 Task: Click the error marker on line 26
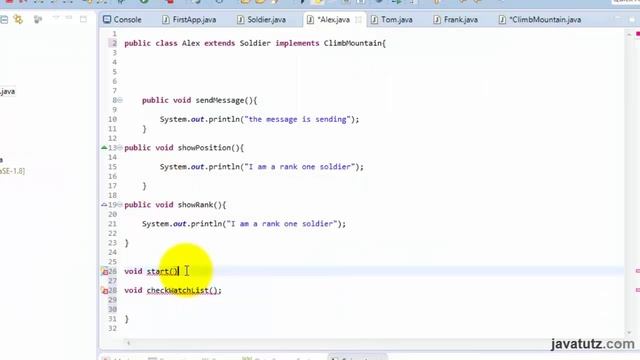(x=104, y=271)
